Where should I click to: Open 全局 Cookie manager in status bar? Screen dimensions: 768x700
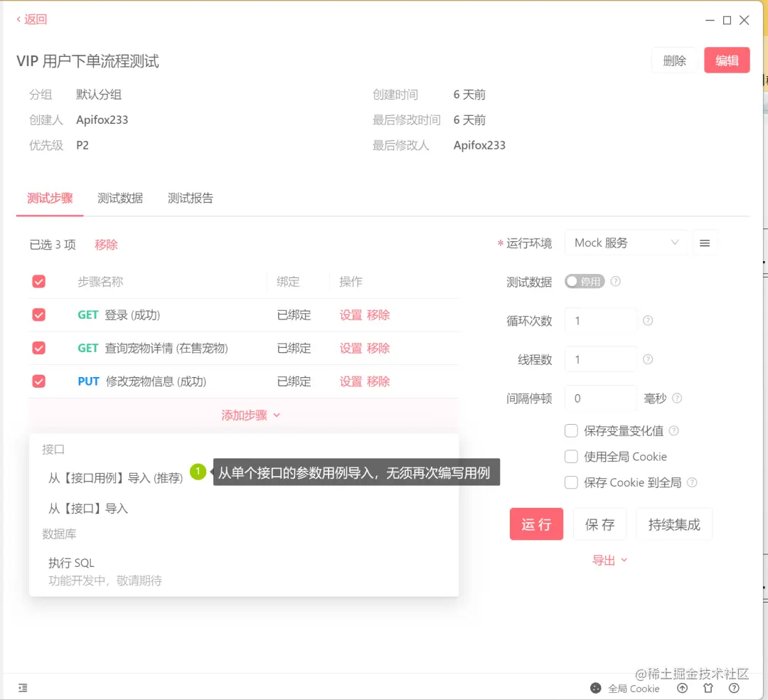tap(625, 688)
